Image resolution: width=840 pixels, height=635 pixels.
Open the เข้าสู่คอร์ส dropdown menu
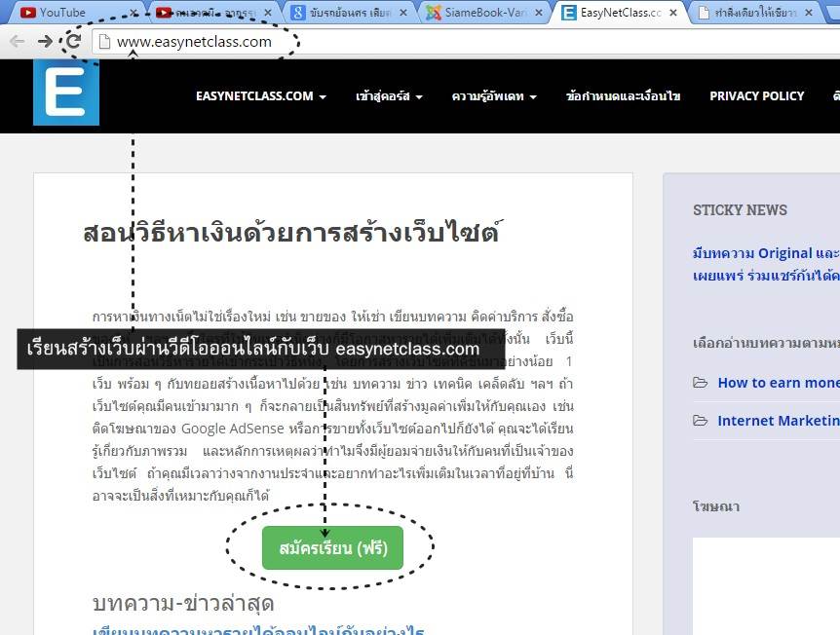[x=389, y=96]
